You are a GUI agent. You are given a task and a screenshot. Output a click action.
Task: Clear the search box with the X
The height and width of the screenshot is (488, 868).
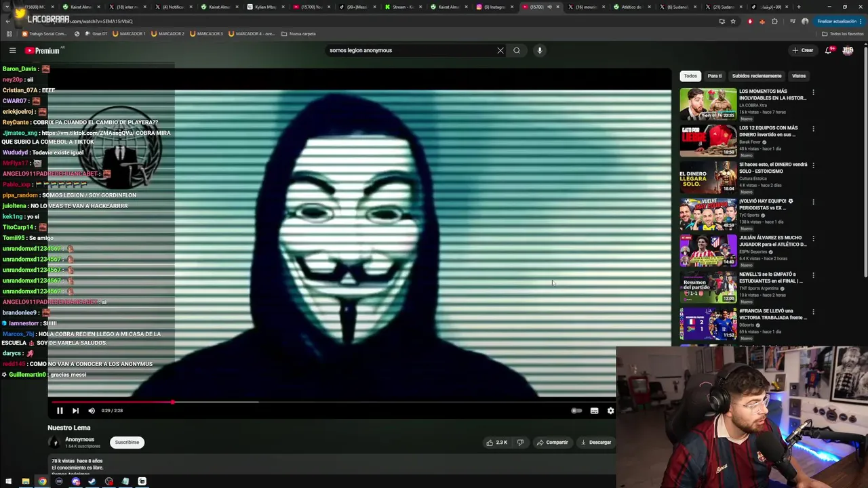500,50
